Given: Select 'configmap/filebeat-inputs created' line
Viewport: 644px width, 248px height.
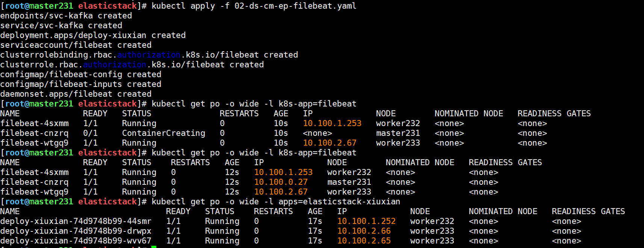Looking at the screenshot, I should 81,84.
